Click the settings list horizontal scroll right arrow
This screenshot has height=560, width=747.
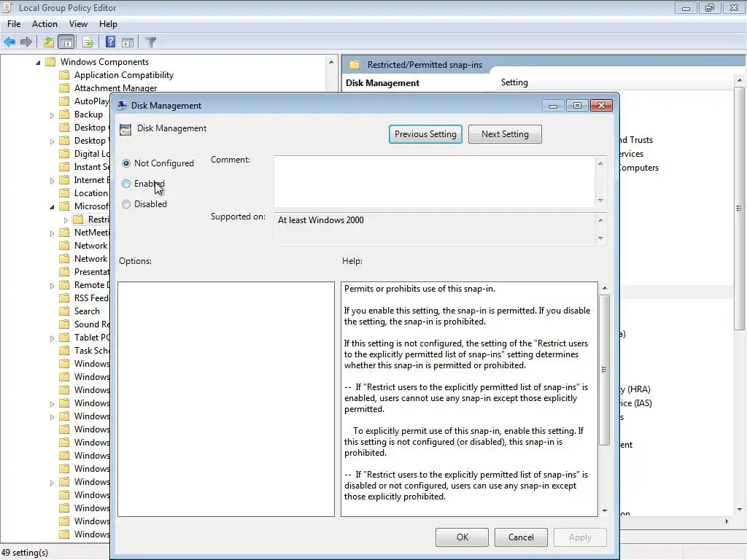tap(727, 521)
